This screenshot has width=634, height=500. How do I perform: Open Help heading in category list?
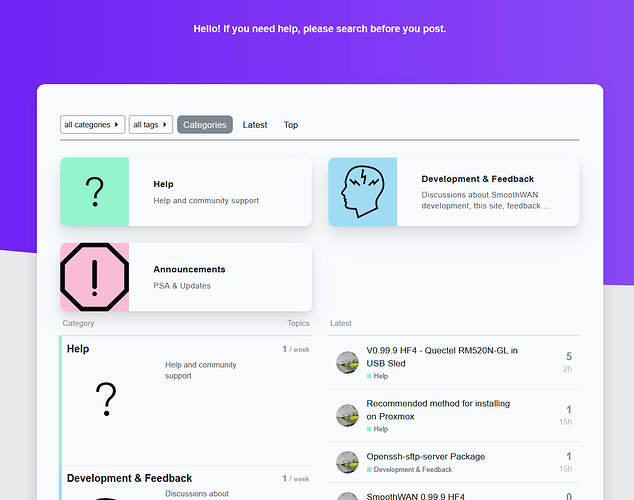(78, 349)
